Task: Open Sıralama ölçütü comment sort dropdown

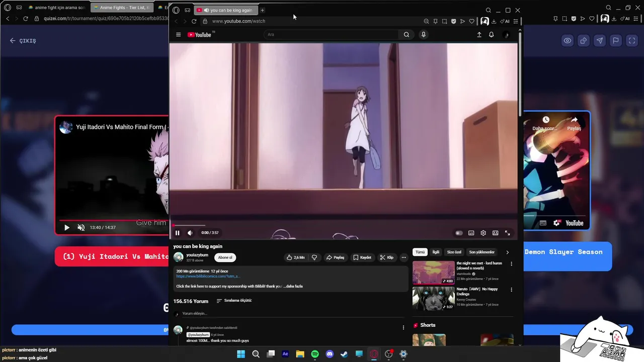Action: point(234,301)
